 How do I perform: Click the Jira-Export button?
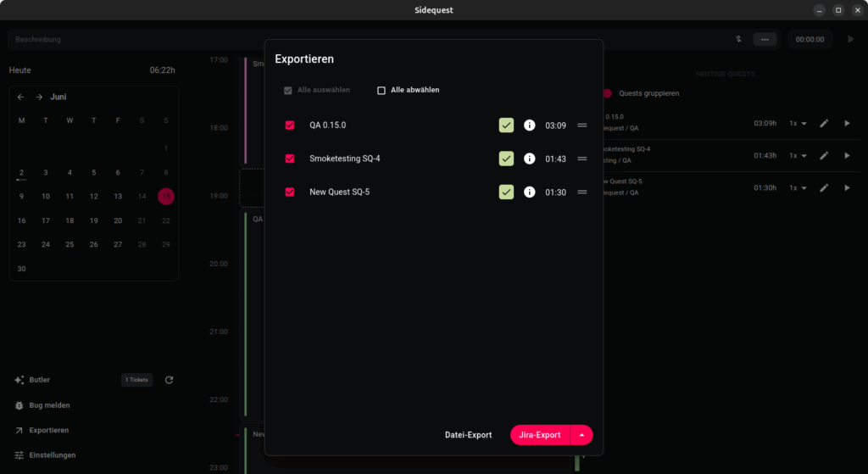pyautogui.click(x=540, y=435)
